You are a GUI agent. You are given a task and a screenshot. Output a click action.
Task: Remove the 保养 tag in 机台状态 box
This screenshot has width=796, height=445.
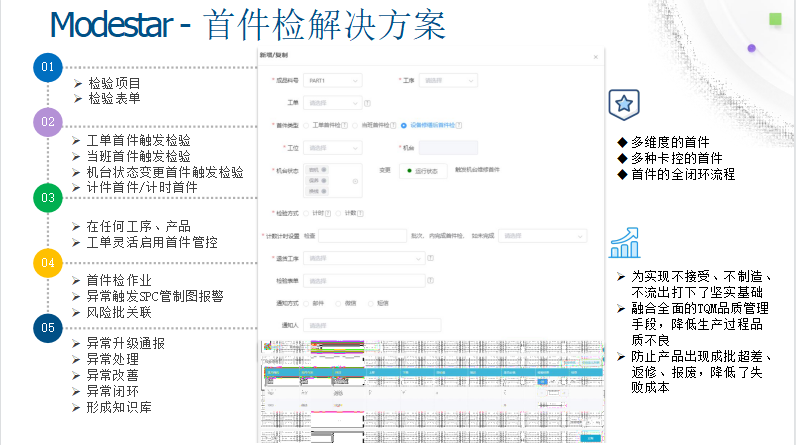324,180
